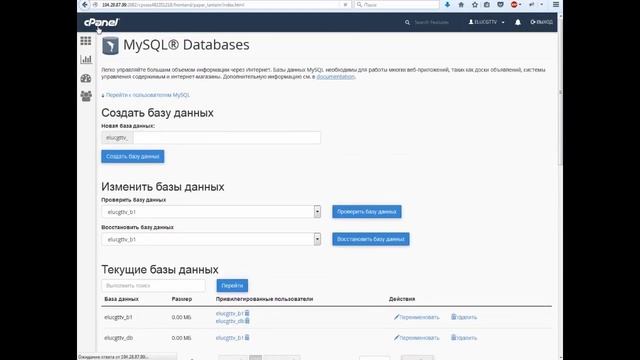Screen dimensions: 640x360
Task: Click the elucgttv_db database name cell
Action: tap(118, 338)
